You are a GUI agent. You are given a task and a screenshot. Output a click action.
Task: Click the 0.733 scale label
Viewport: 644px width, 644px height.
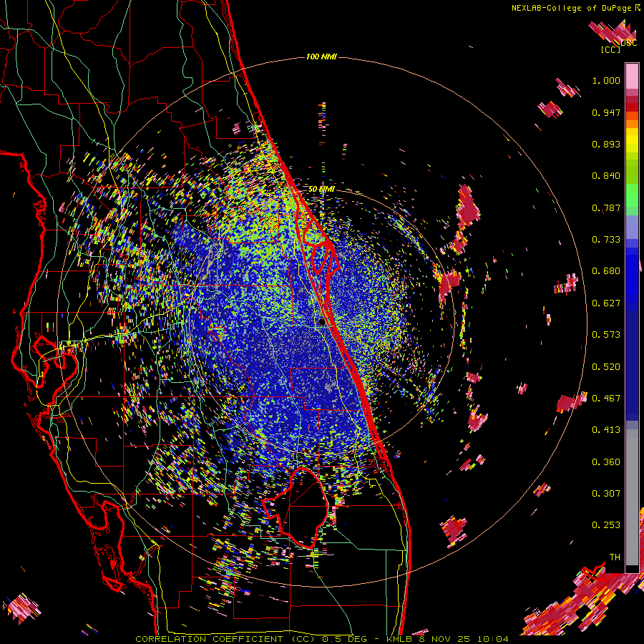606,240
